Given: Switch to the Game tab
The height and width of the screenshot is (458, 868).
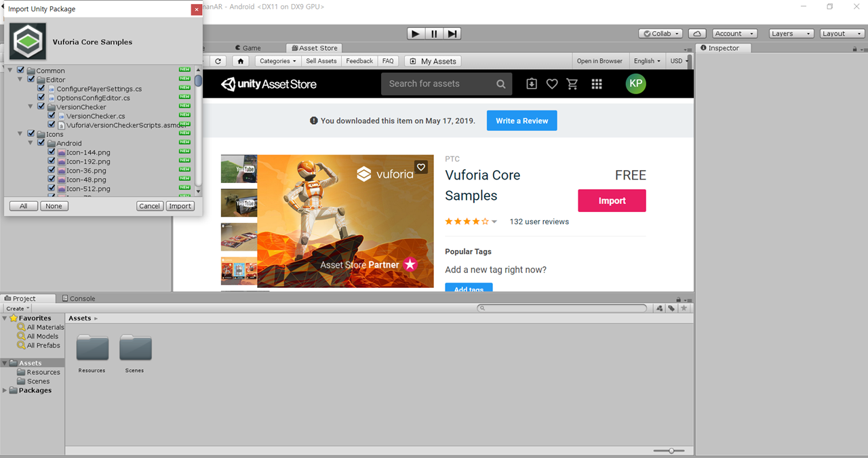Looking at the screenshot, I should tap(248, 48).
